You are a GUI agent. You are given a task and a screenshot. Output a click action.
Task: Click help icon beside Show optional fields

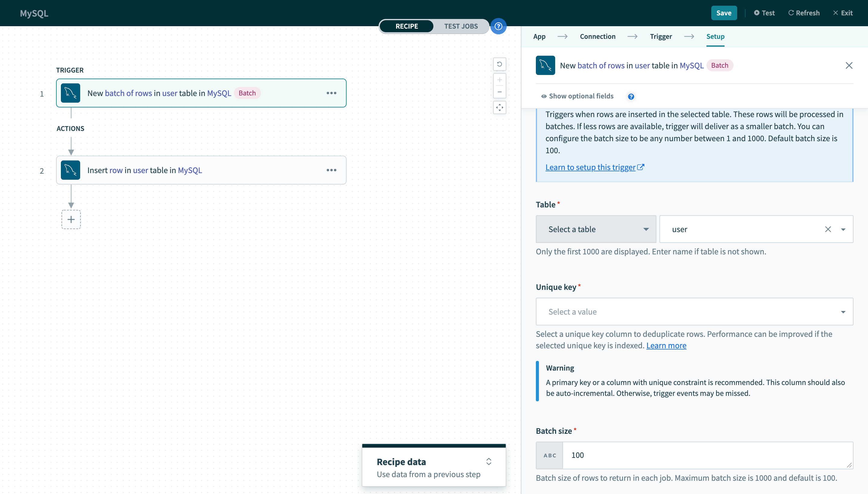pyautogui.click(x=631, y=96)
